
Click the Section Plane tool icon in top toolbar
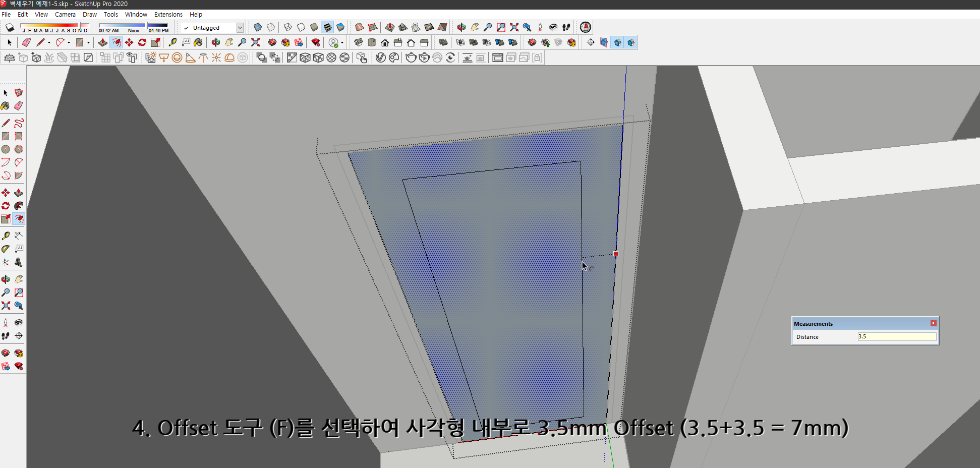point(591,42)
